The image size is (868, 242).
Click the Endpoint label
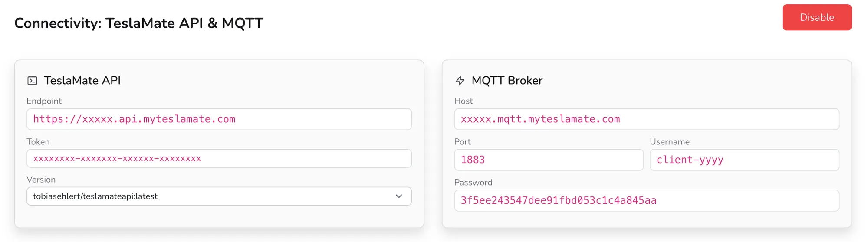coord(44,101)
